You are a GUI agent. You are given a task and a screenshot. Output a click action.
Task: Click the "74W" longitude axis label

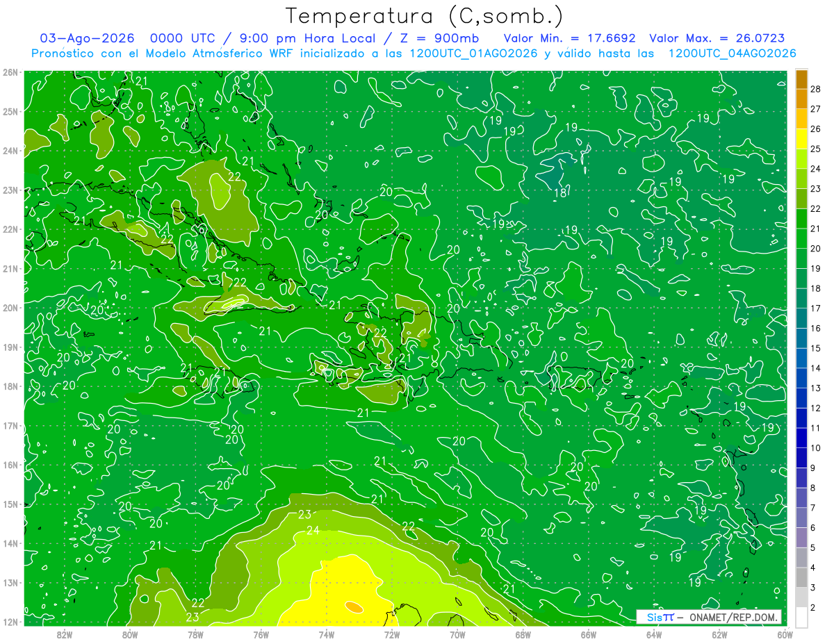point(327,634)
